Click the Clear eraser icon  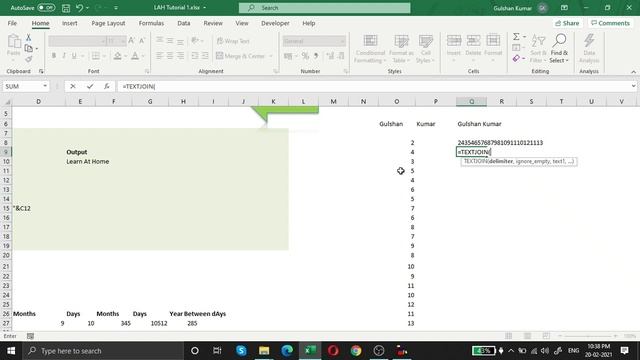click(516, 59)
